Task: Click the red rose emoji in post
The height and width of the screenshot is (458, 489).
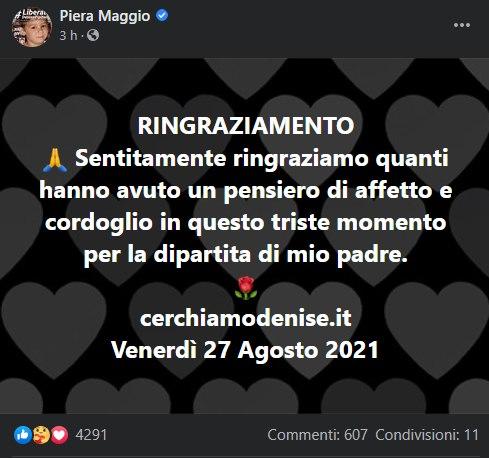Action: pyautogui.click(x=246, y=288)
